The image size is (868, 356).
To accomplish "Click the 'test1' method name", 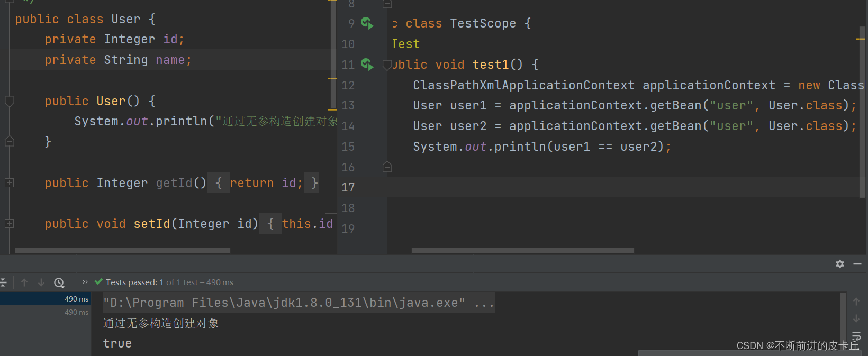I will point(490,65).
